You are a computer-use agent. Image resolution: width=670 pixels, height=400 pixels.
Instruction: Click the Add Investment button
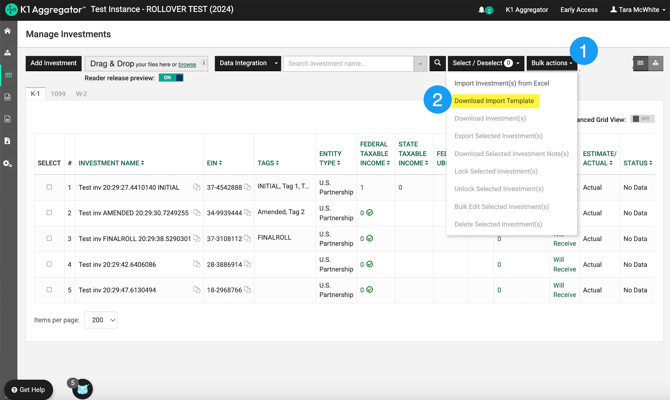pos(53,63)
